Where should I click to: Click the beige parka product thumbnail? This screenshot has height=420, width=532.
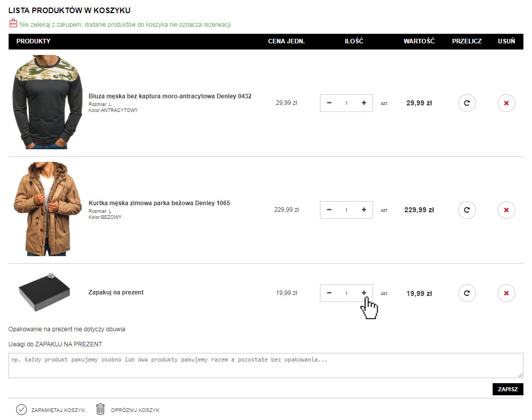tap(47, 209)
